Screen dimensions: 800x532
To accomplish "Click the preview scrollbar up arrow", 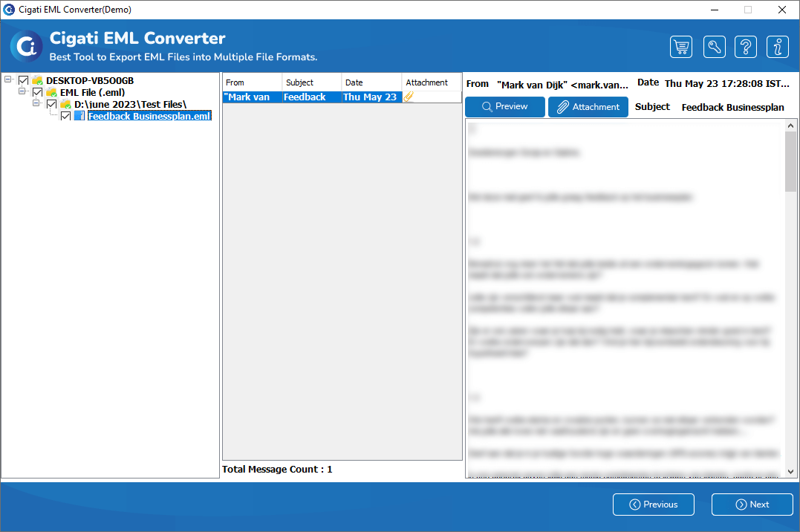I will tap(790, 126).
